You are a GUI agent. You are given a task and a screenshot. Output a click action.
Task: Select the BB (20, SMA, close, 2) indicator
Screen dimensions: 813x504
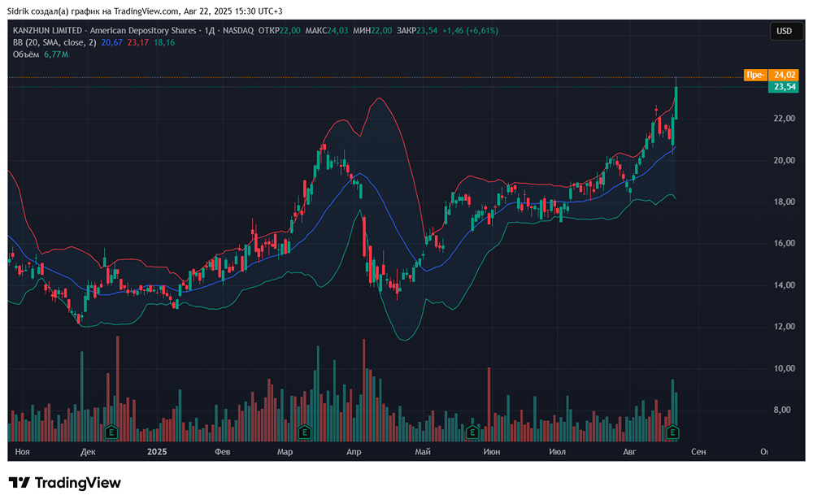[54, 42]
